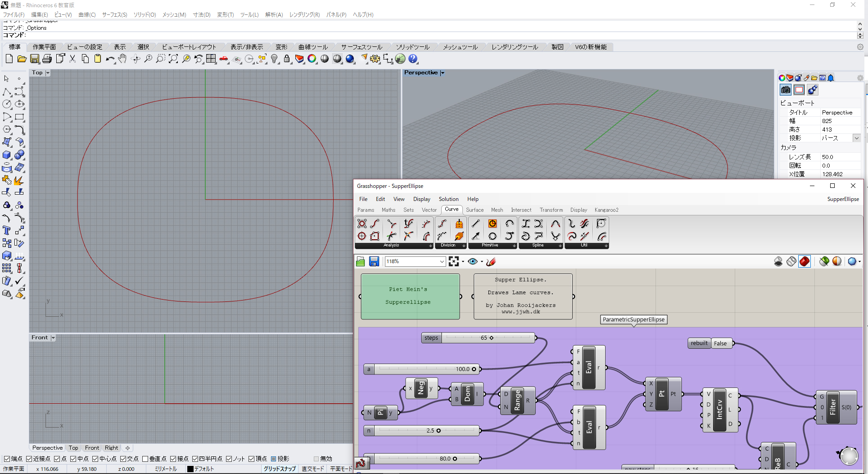868x474 pixels.
Task: Click the Grasshopper save file icon
Action: (x=374, y=261)
